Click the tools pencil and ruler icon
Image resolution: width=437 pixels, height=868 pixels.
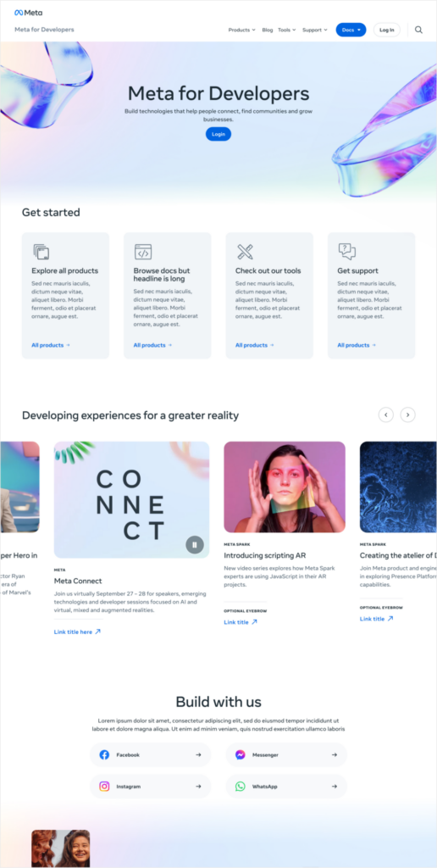(245, 252)
